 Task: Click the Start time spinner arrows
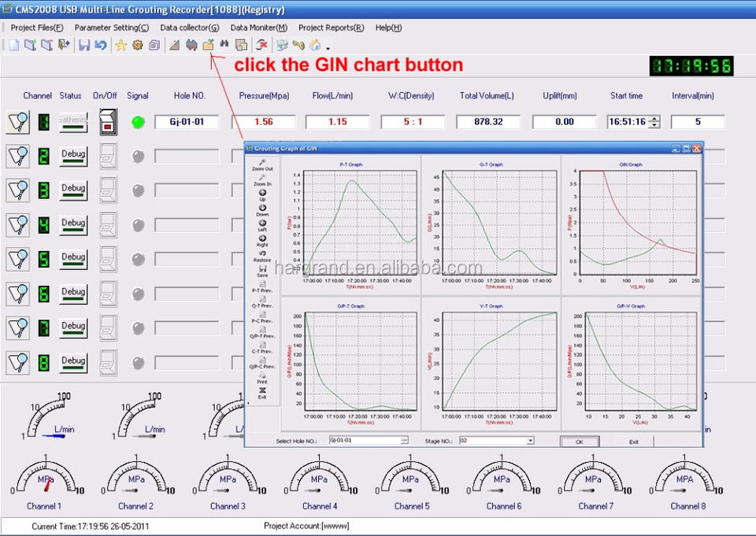click(654, 122)
